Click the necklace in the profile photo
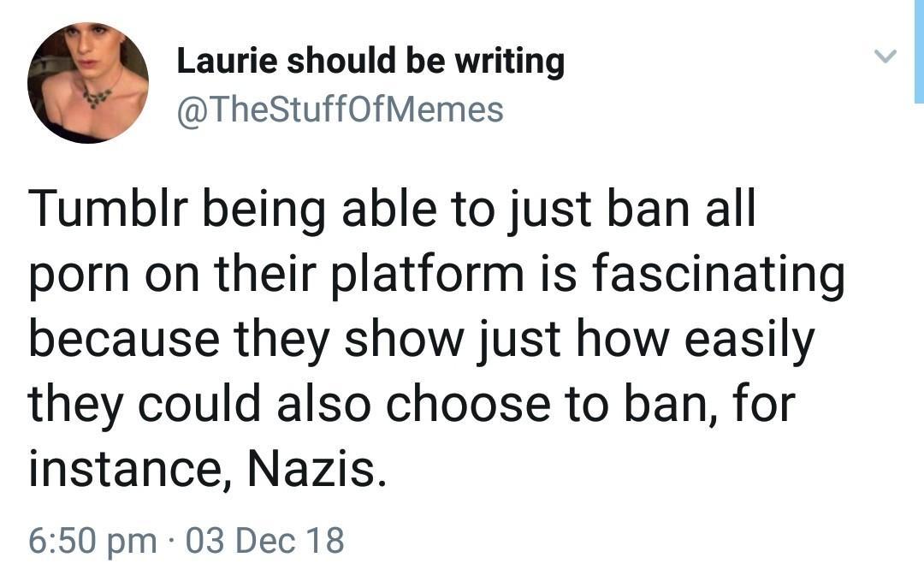 click(x=97, y=96)
